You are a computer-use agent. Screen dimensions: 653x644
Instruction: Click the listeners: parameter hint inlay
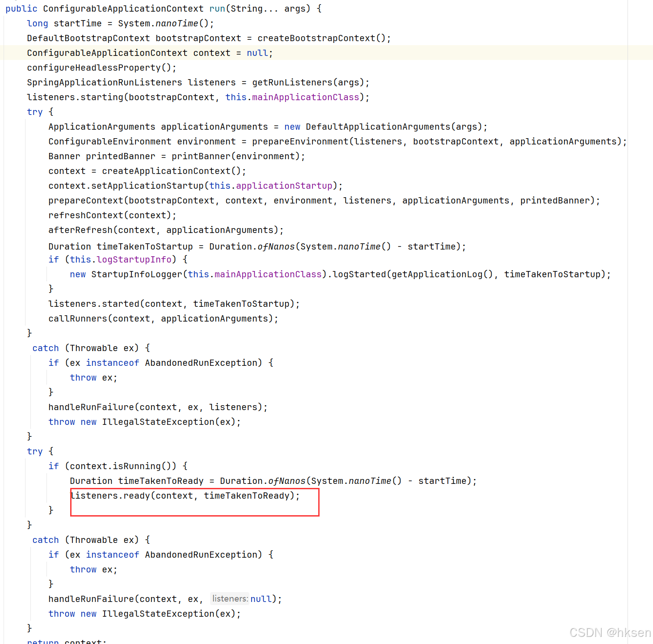229,598
